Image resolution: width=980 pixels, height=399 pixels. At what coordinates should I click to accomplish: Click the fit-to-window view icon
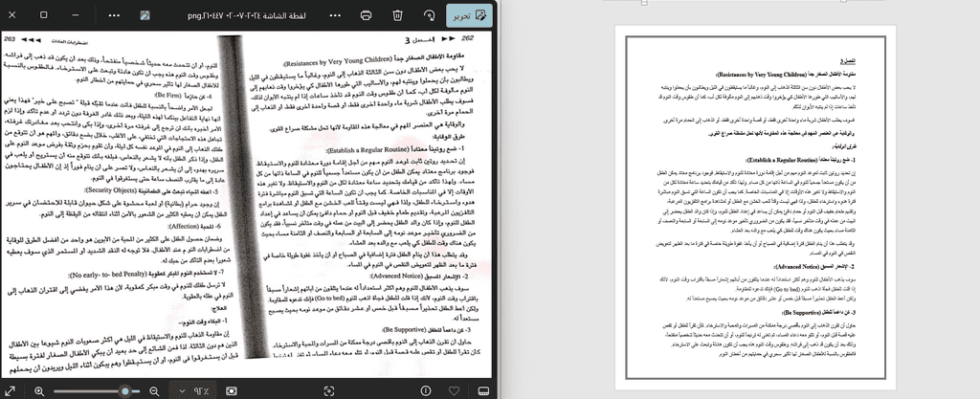tap(232, 391)
